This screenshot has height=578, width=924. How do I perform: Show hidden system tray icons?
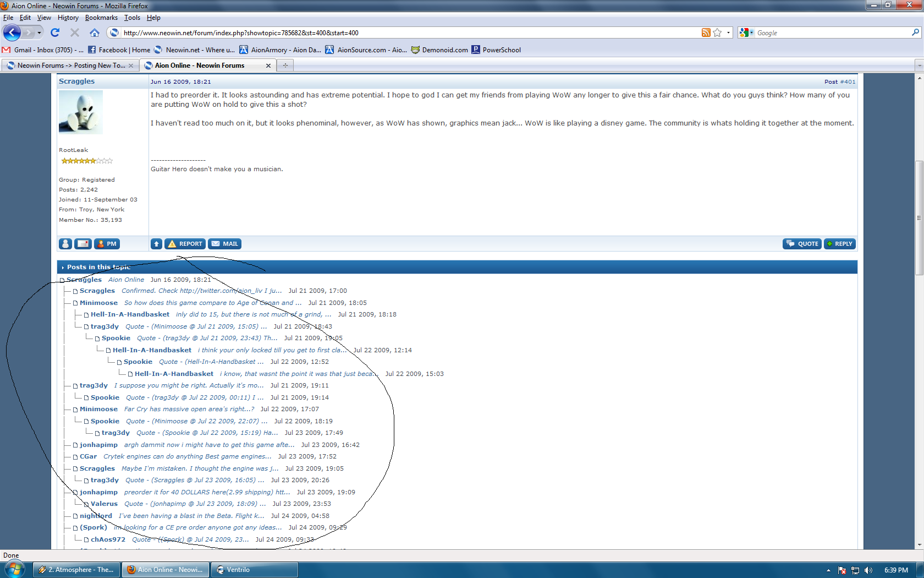point(828,570)
